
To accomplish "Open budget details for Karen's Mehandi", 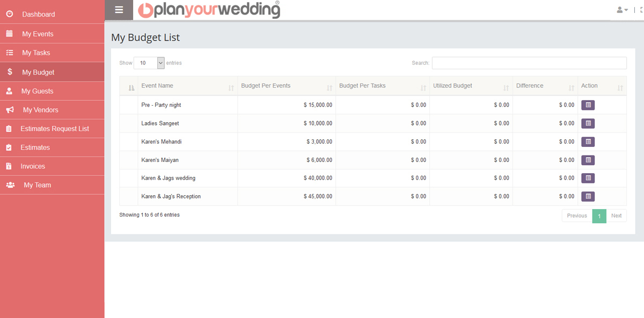I will coord(588,142).
